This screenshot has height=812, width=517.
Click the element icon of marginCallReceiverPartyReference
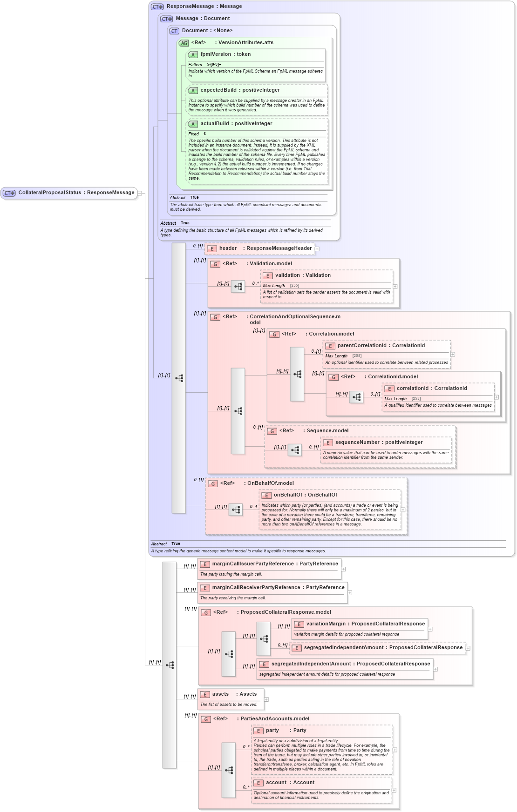point(205,588)
